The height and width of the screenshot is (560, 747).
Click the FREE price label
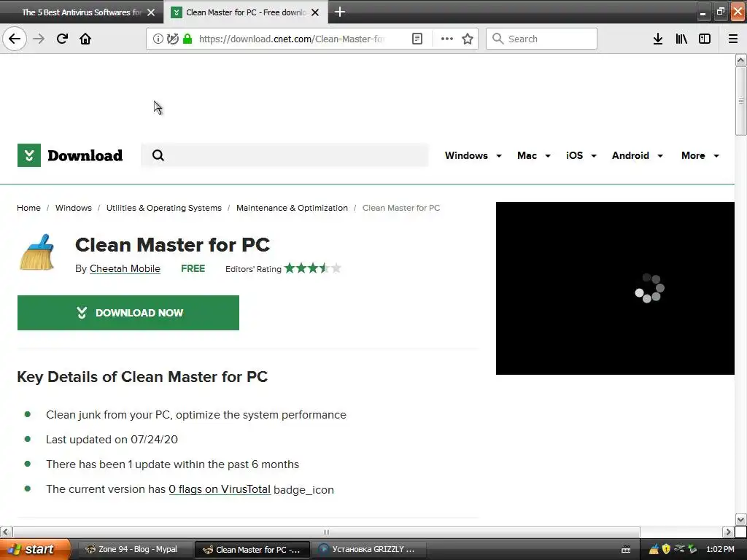click(x=193, y=268)
